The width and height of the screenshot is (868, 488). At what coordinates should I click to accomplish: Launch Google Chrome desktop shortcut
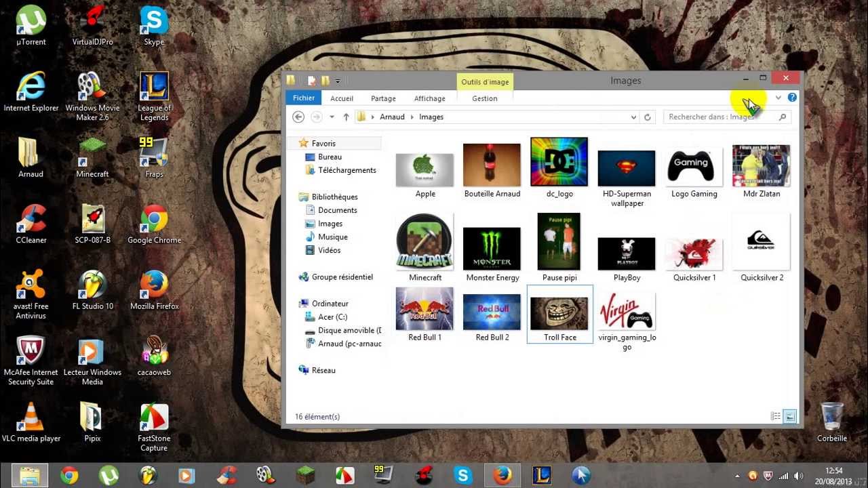[x=154, y=224]
